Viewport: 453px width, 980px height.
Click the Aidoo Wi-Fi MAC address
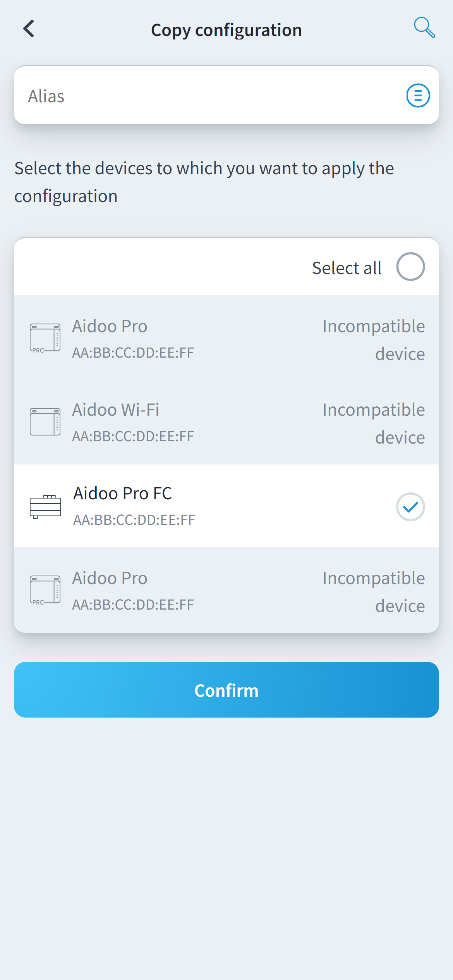133,436
